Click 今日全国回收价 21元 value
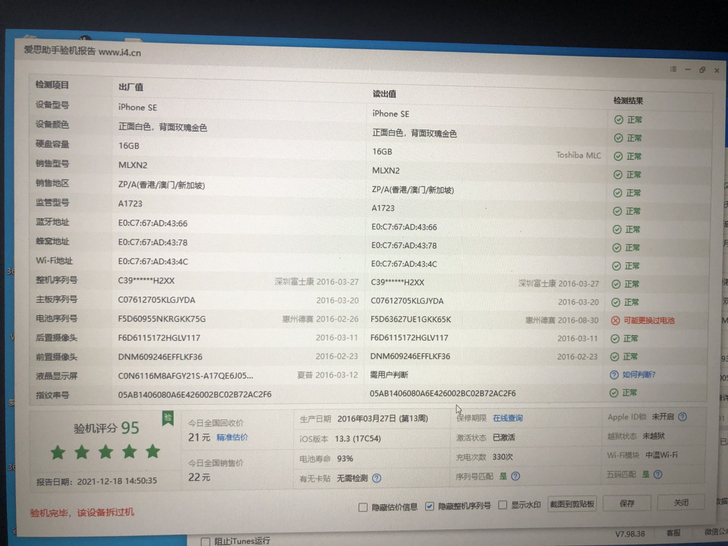 click(200, 437)
